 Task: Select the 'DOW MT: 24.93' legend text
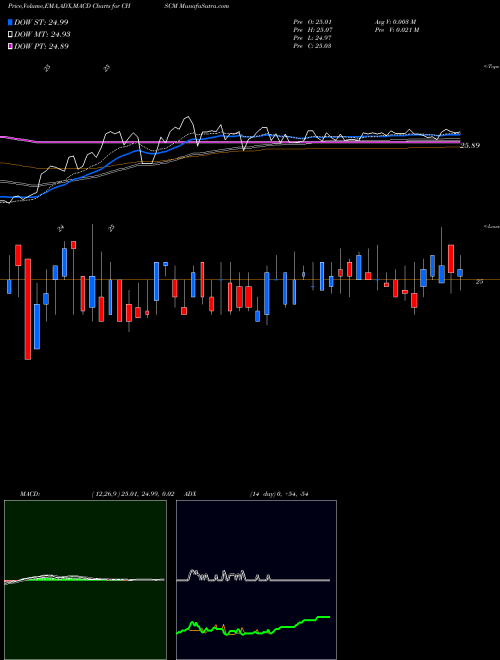[x=42, y=35]
